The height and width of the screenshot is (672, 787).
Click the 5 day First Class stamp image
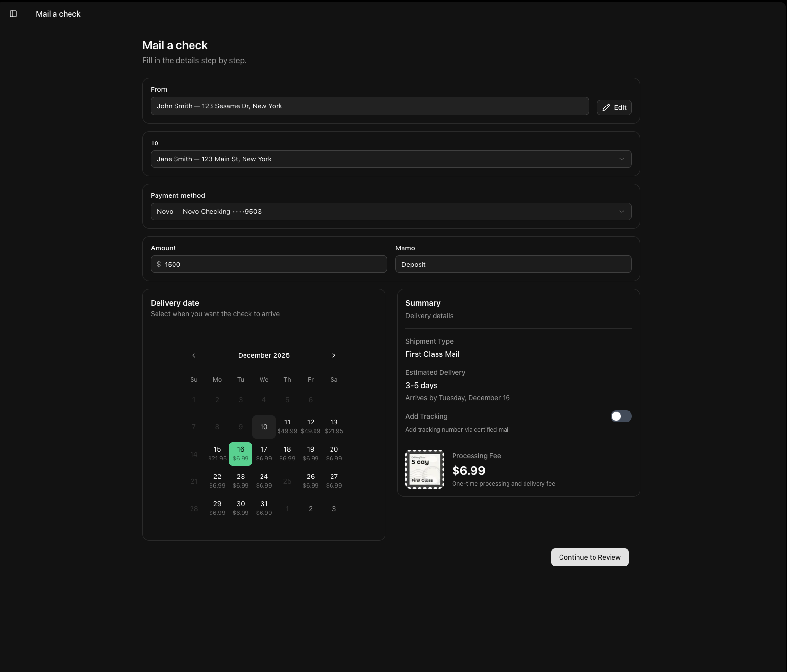424,468
